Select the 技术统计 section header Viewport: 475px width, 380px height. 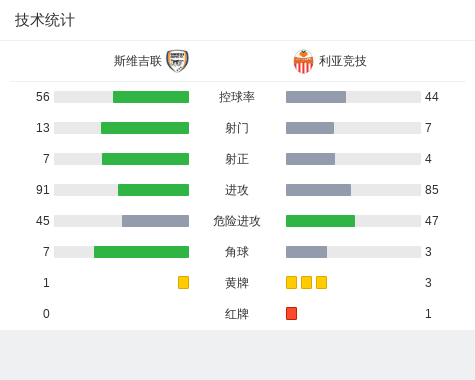click(45, 20)
